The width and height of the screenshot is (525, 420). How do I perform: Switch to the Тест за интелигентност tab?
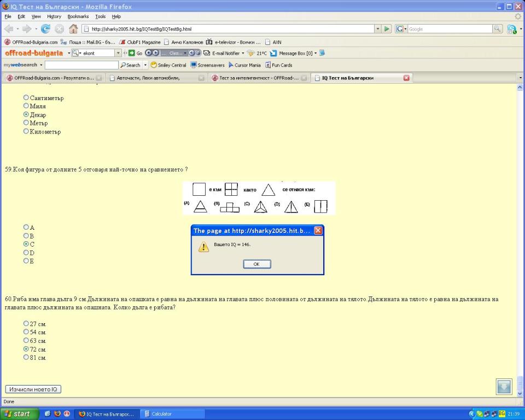(x=259, y=78)
